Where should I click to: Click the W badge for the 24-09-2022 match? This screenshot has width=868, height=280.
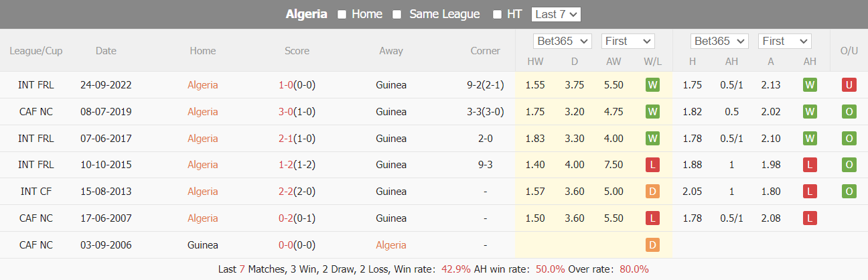coord(652,85)
